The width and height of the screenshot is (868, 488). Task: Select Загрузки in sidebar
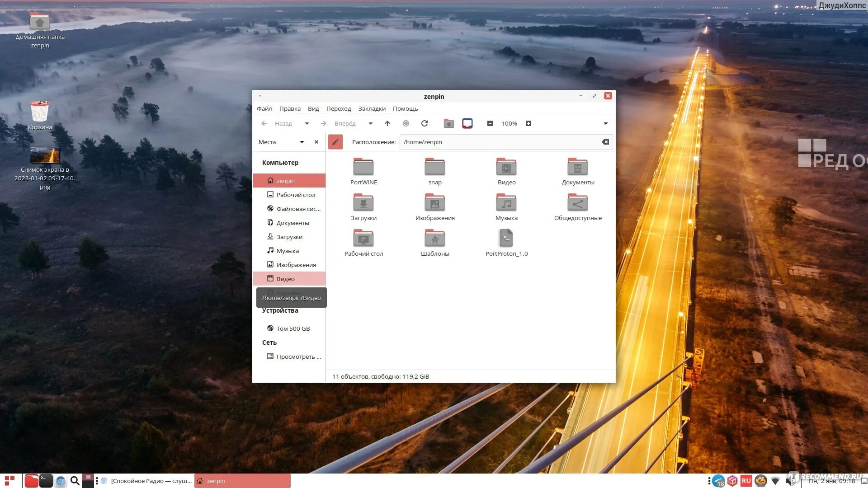289,237
